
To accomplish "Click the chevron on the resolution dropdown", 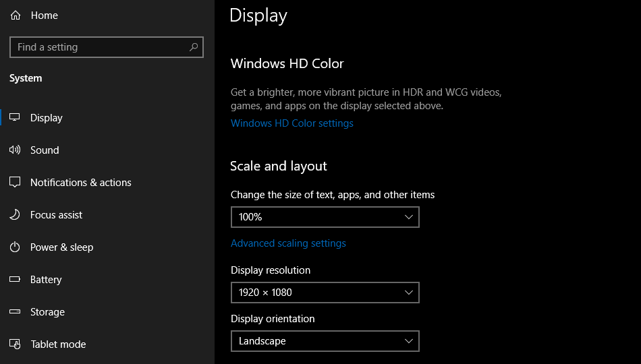I will pyautogui.click(x=408, y=293).
